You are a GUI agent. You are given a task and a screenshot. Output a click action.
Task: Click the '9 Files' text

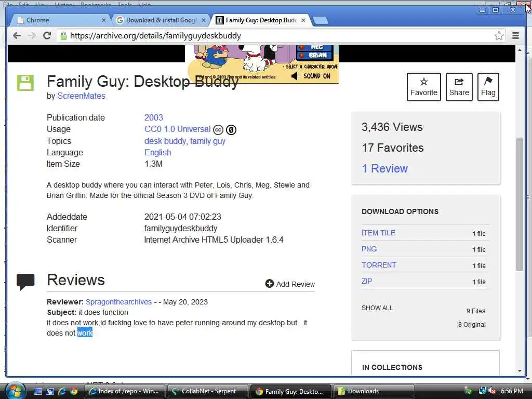(476, 311)
